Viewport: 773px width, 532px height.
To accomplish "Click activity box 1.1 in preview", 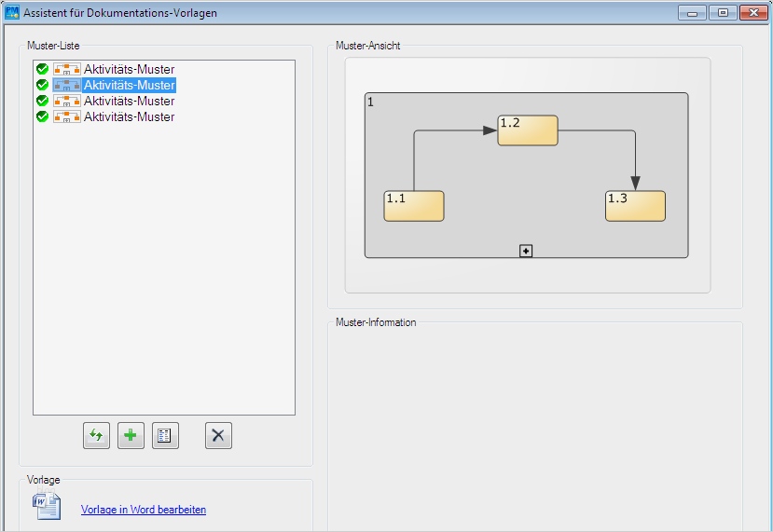I will 414,206.
